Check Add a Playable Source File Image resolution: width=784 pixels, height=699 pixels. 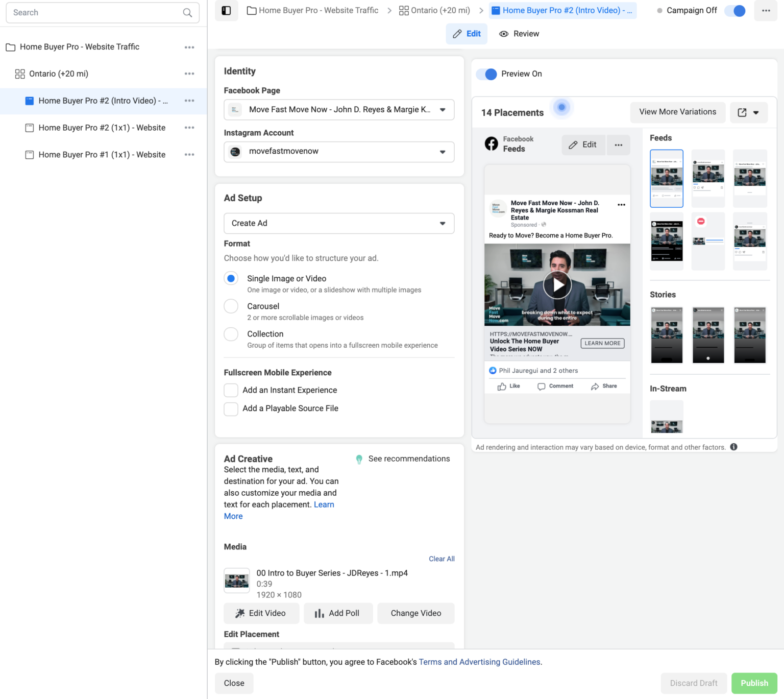click(x=231, y=408)
